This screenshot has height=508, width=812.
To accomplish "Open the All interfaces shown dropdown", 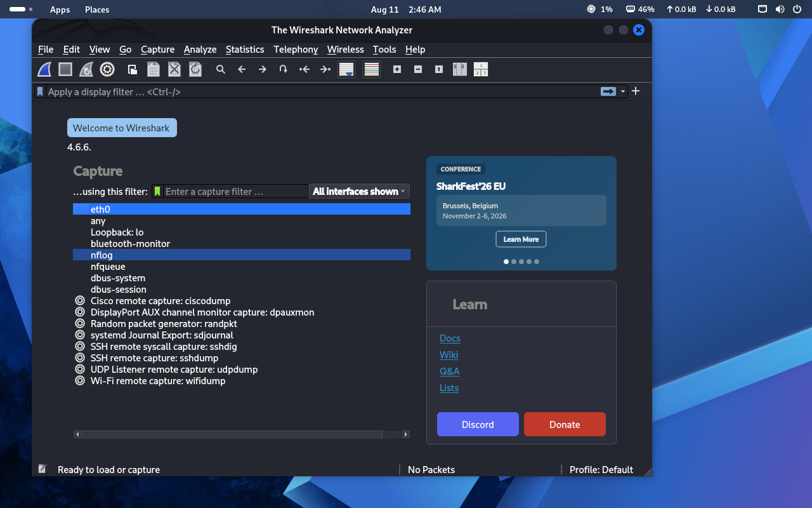I will point(359,191).
